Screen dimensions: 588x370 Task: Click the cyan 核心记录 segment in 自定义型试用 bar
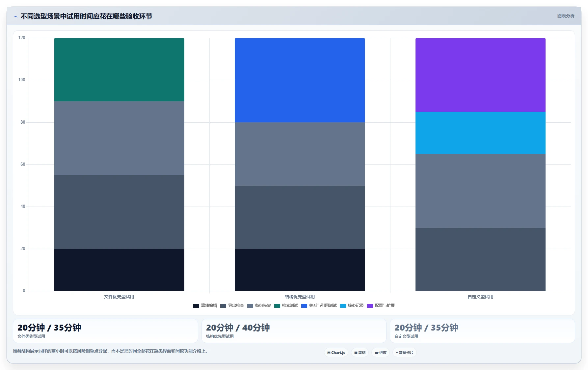coord(480,133)
